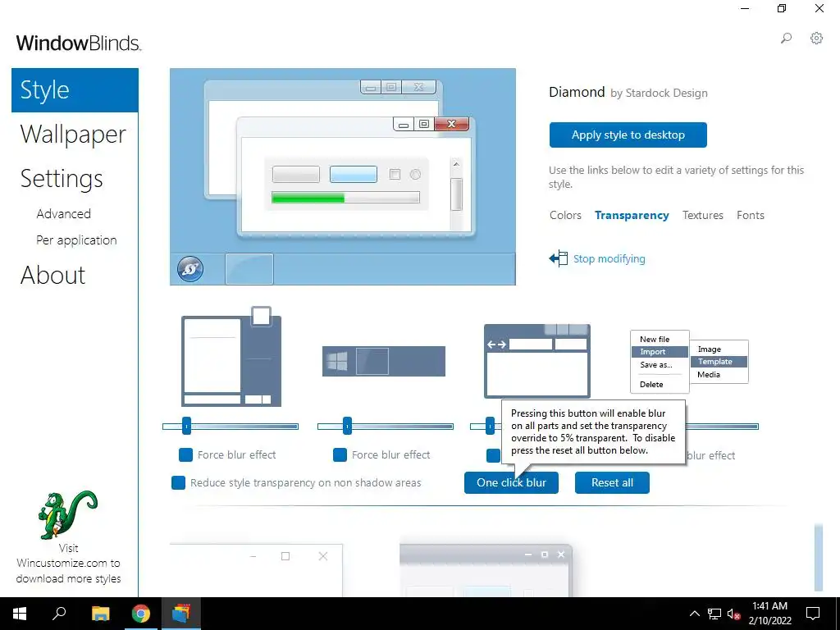Show hidden system tray icons

pos(694,614)
